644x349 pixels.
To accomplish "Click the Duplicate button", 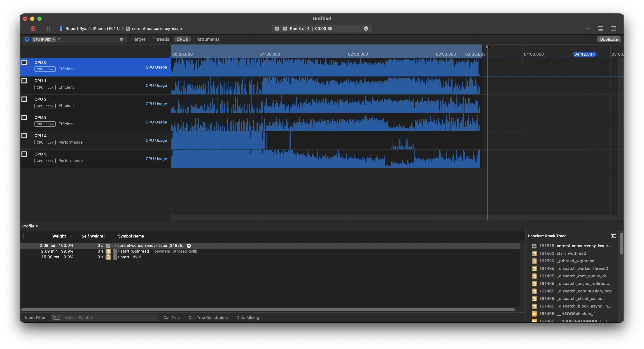I will (x=609, y=39).
